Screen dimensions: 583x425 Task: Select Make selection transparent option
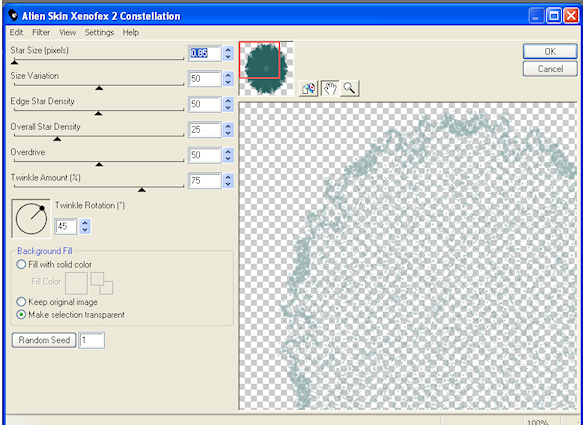pos(21,315)
